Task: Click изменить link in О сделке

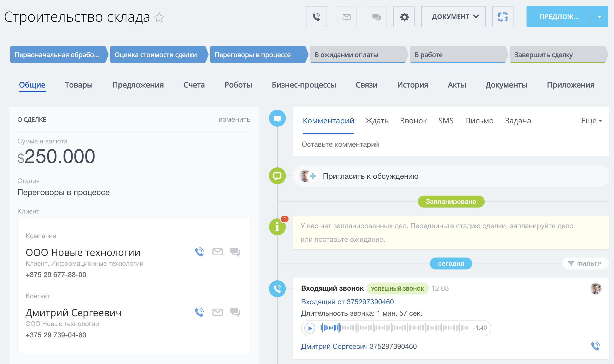Action: (x=234, y=120)
